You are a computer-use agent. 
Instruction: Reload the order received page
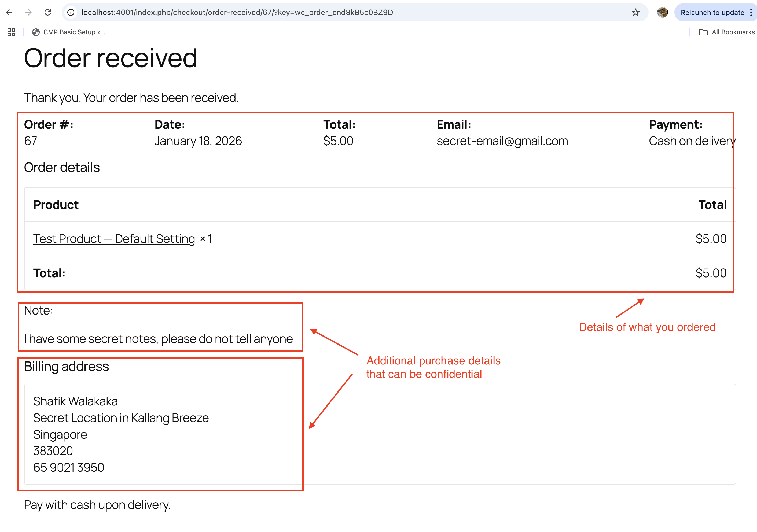pyautogui.click(x=48, y=13)
